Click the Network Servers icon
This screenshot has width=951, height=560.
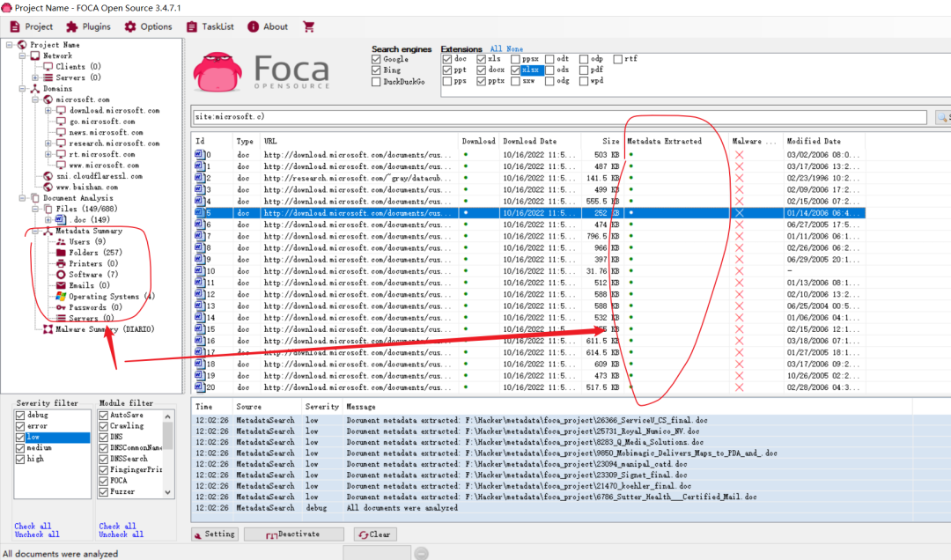point(48,77)
